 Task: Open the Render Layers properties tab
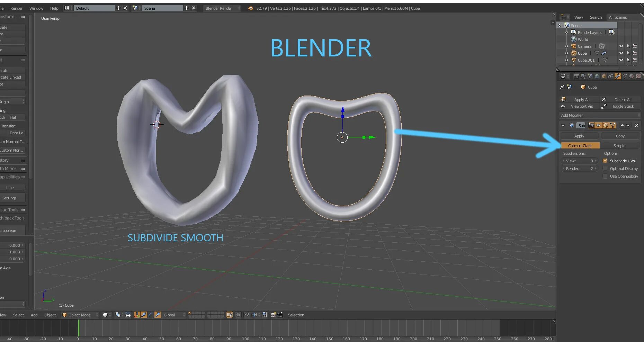click(x=583, y=76)
